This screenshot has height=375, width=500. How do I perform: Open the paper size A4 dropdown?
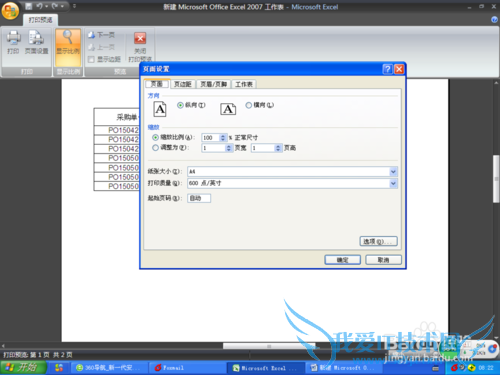pos(393,172)
